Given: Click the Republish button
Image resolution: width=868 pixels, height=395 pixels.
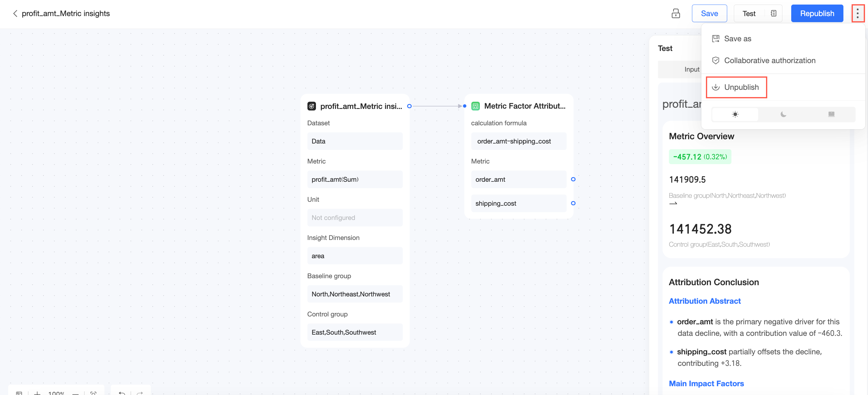Looking at the screenshot, I should point(817,13).
